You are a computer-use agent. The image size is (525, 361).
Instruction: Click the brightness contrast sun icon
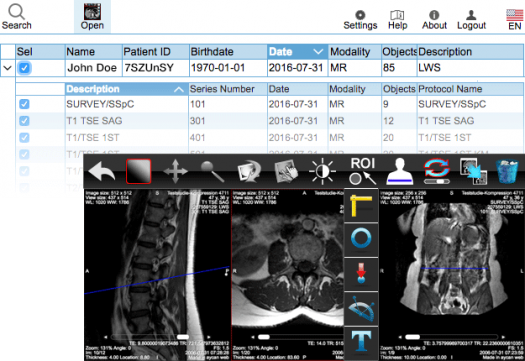click(322, 171)
